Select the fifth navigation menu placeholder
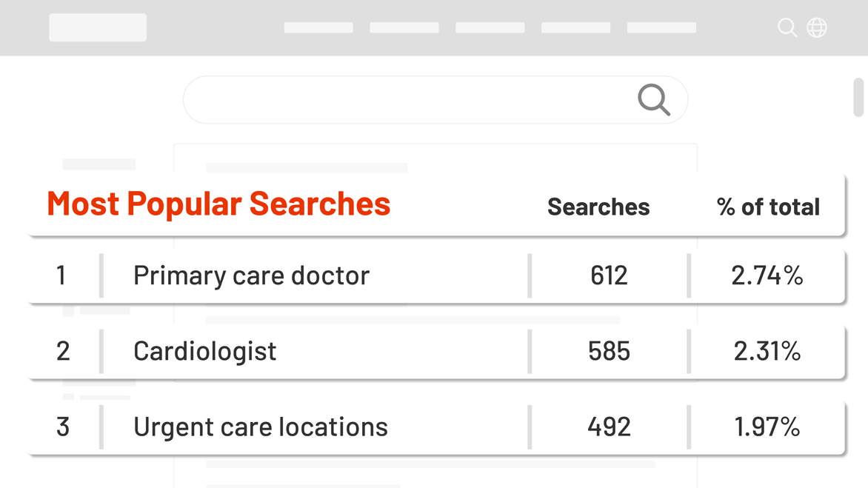Image resolution: width=868 pixels, height=488 pixels. [661, 27]
